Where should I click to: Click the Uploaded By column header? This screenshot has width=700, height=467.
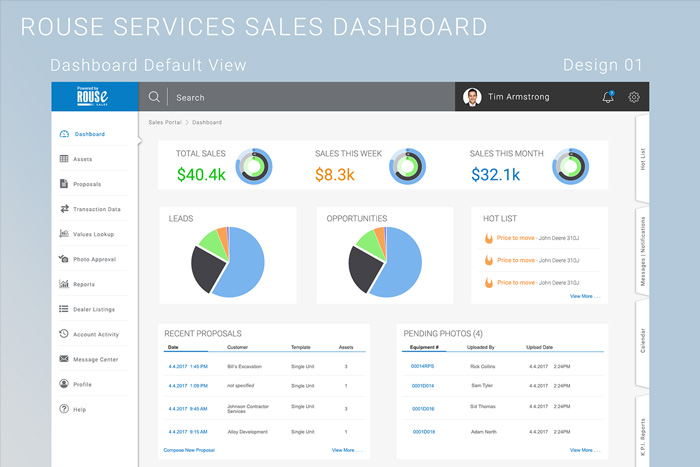(x=481, y=347)
